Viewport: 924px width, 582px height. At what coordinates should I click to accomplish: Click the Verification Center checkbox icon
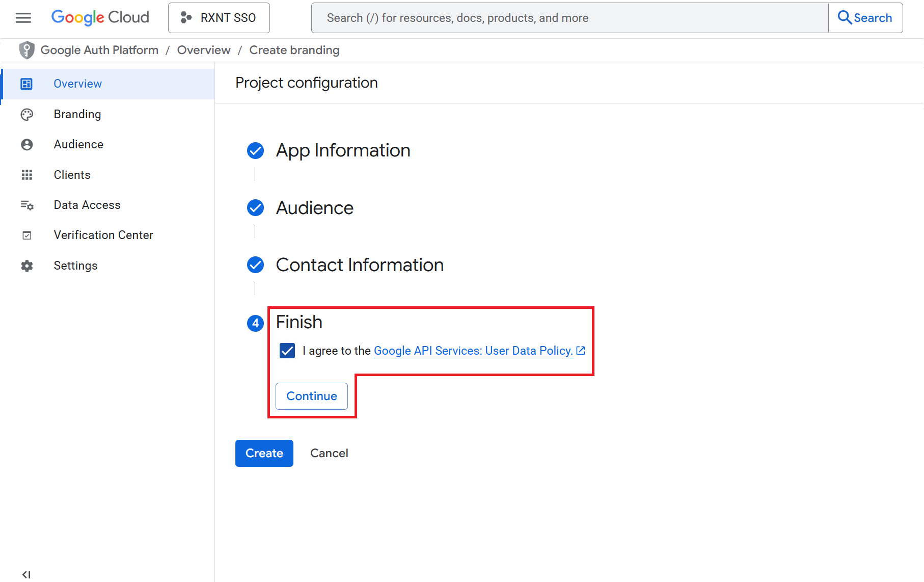[x=27, y=235]
